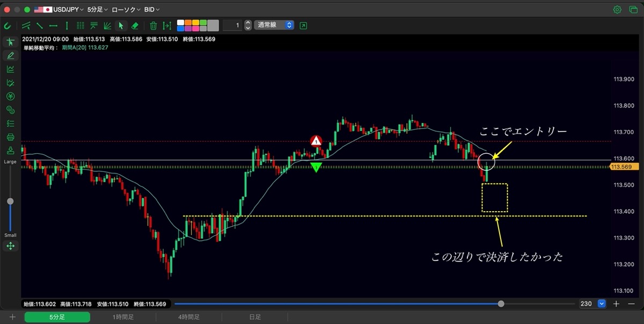Click the trash can delete icon
This screenshot has width=644, height=324.
[x=153, y=25]
